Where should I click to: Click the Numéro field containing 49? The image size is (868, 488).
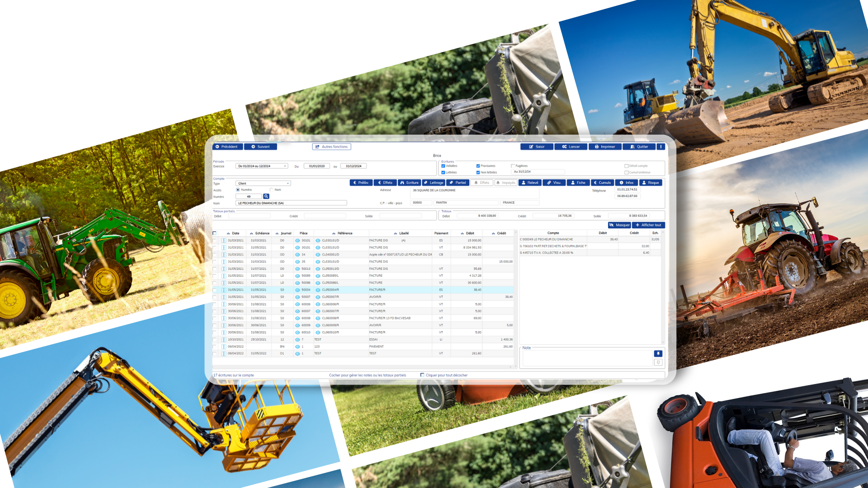coord(249,197)
